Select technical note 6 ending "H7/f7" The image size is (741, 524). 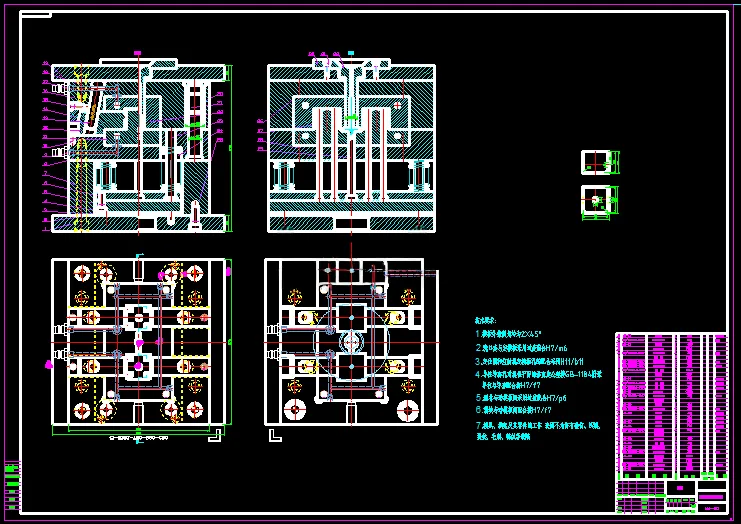tap(513, 410)
